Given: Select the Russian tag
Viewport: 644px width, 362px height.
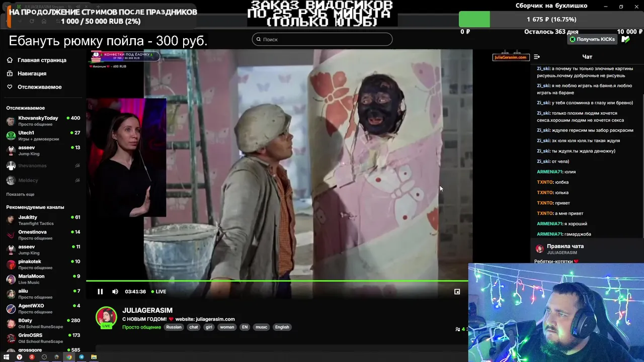Looking at the screenshot, I should 174,327.
